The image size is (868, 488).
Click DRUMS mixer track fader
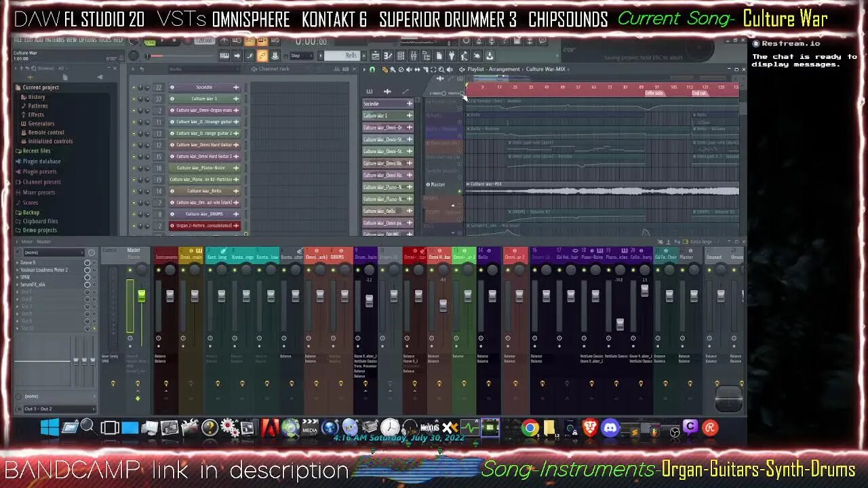click(344, 296)
